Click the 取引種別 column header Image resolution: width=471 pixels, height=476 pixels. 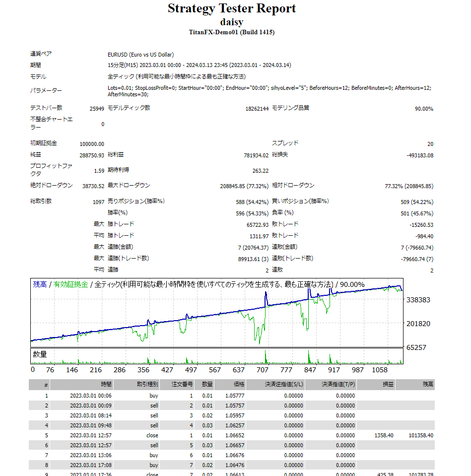click(147, 385)
